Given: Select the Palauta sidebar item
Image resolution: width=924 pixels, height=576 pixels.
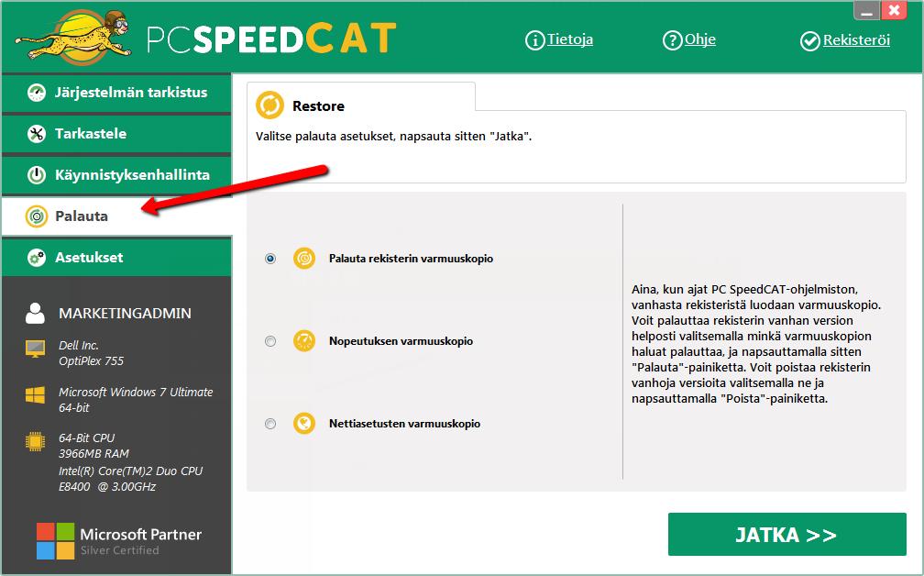Looking at the screenshot, I should [x=116, y=216].
